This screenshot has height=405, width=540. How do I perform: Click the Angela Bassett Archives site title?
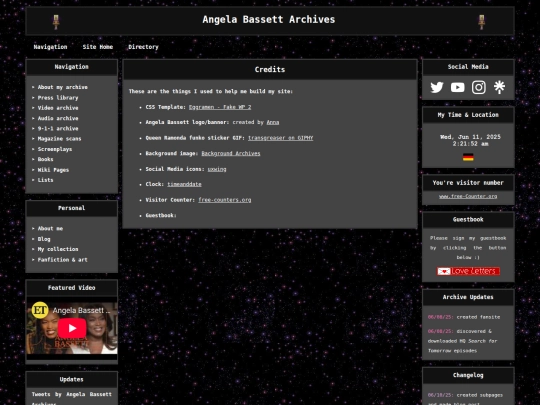269,20
